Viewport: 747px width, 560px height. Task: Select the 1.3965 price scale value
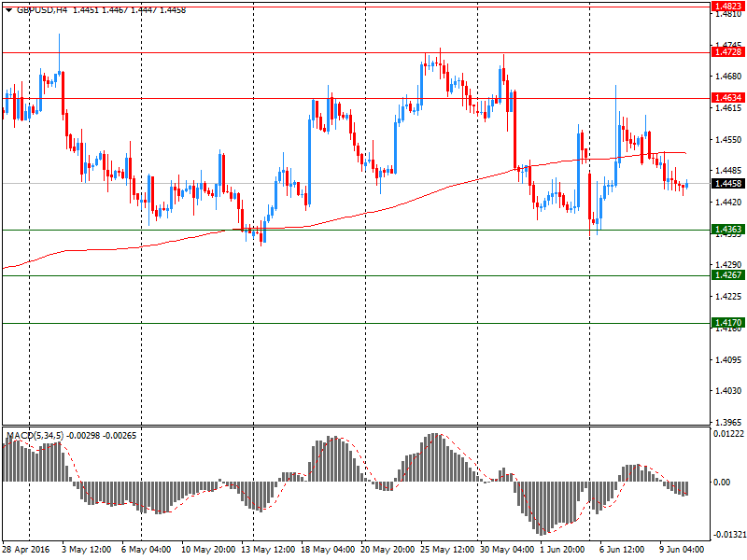click(729, 423)
